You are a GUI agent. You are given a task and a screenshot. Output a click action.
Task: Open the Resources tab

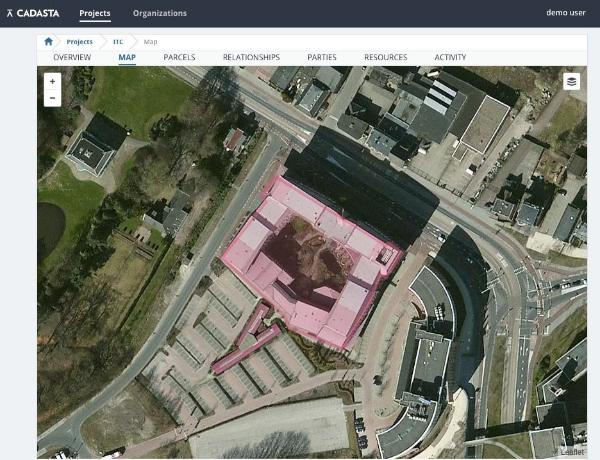pos(385,58)
